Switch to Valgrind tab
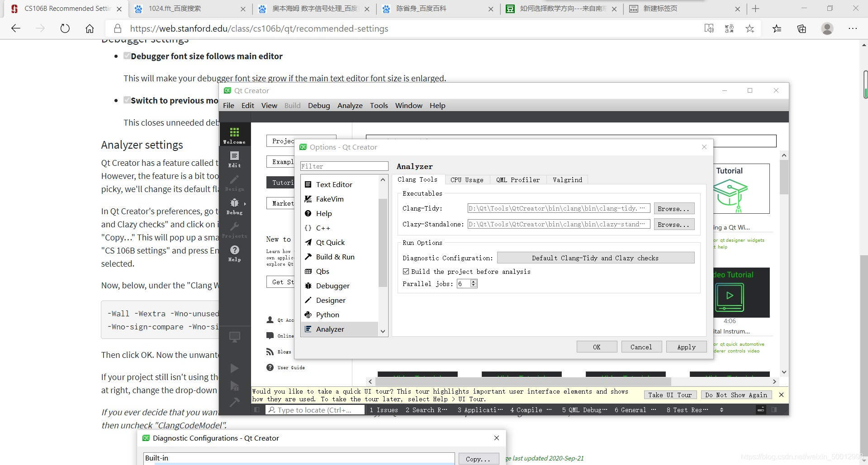 tap(567, 179)
